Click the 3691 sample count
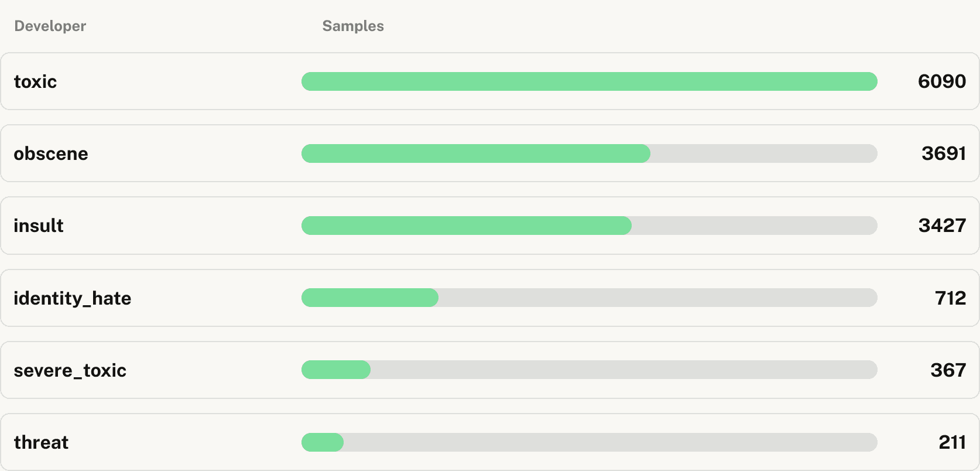Viewport: 980px width, 471px height. 943,153
